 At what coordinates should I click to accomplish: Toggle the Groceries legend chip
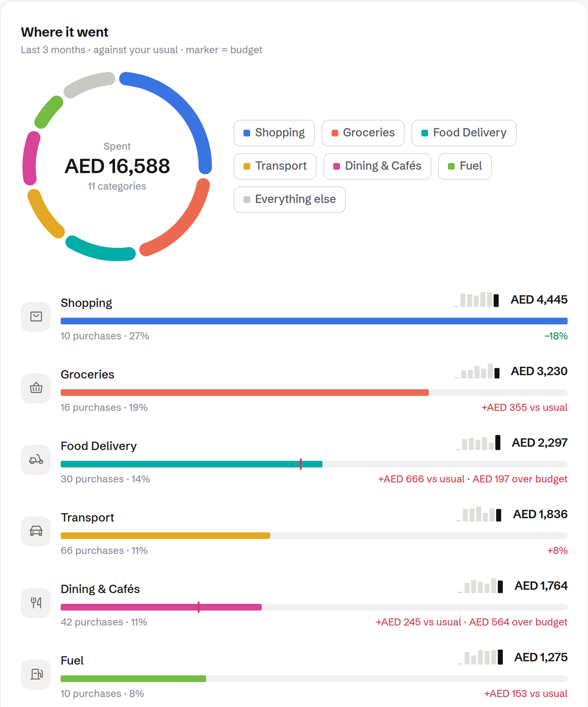(x=363, y=133)
